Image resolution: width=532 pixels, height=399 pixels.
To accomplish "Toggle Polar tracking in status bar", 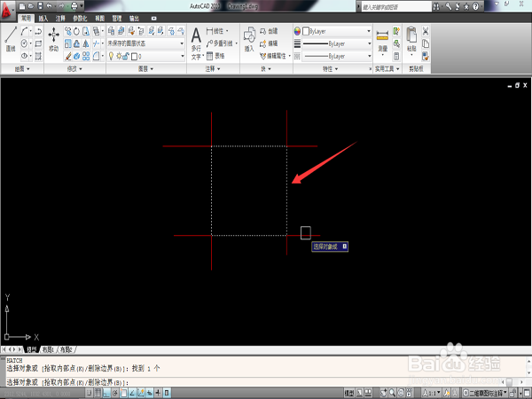I will coord(115,393).
